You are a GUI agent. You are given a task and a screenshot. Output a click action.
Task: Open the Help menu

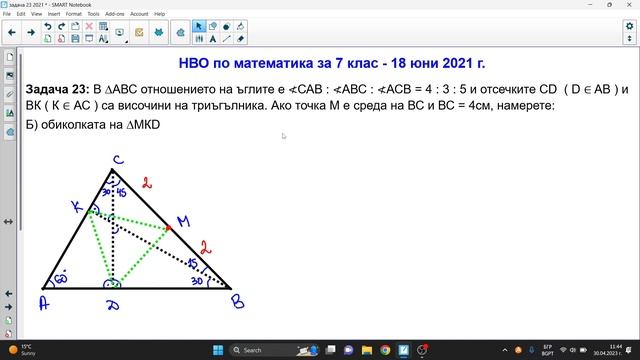point(160,14)
